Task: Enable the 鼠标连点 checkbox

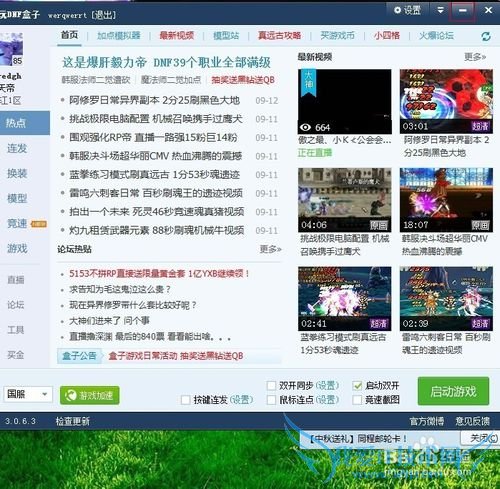Action: click(x=271, y=399)
